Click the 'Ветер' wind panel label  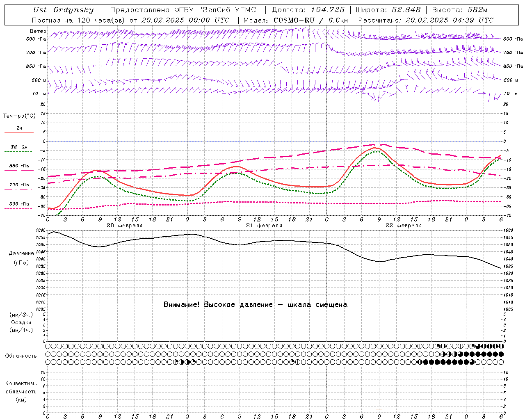[38, 31]
